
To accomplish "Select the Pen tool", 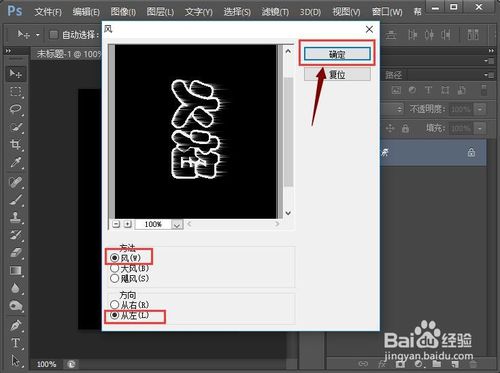I will click(x=15, y=325).
